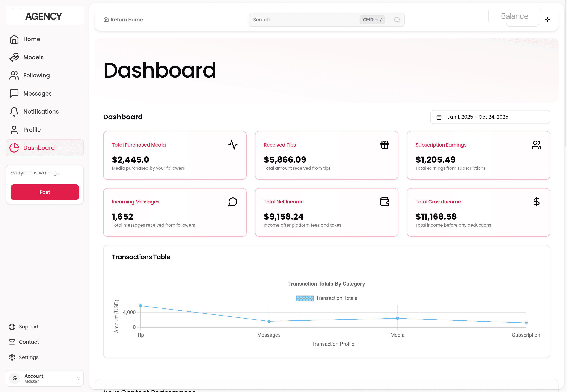This screenshot has height=392, width=567.
Task: Click the Return Home link
Action: point(123,20)
